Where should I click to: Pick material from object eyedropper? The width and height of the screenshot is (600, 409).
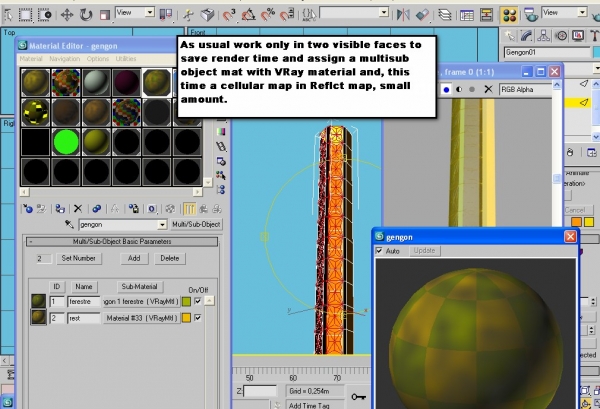[x=69, y=224]
